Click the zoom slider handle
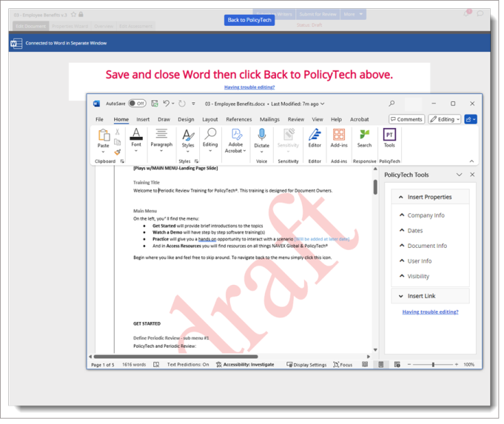 tap(433, 365)
